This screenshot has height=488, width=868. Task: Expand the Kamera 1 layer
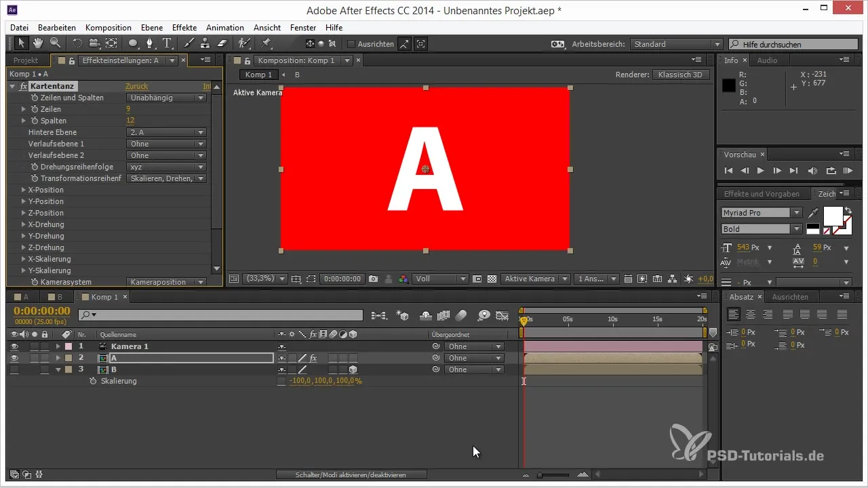(58, 346)
